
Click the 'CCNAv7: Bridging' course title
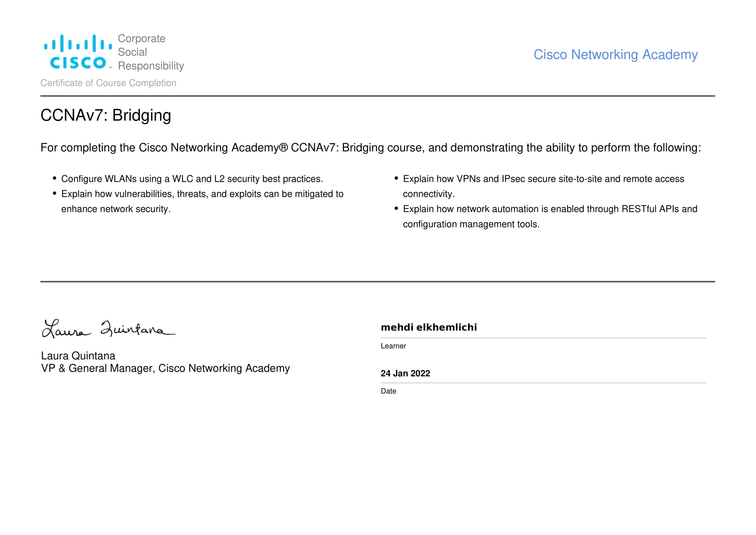[106, 115]
